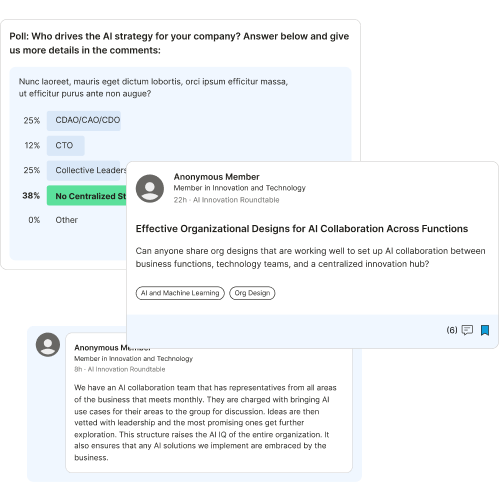Pick the Other poll option

pos(66,220)
